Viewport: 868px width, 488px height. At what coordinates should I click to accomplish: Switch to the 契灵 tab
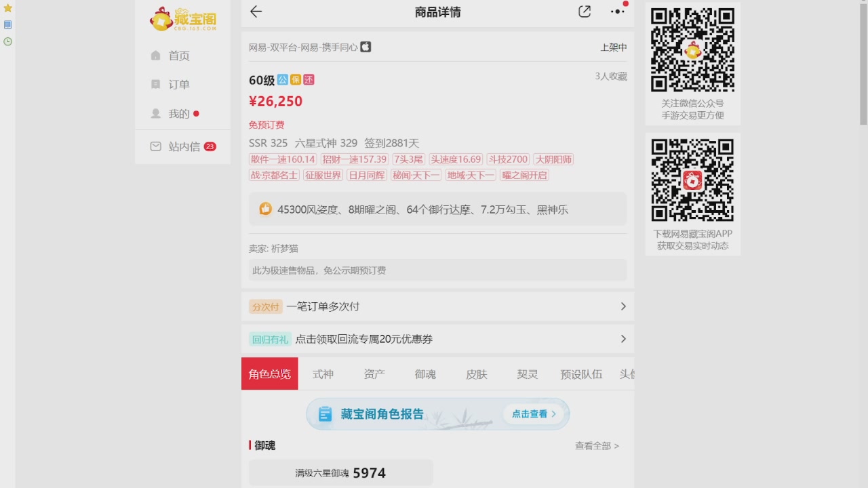click(x=528, y=373)
